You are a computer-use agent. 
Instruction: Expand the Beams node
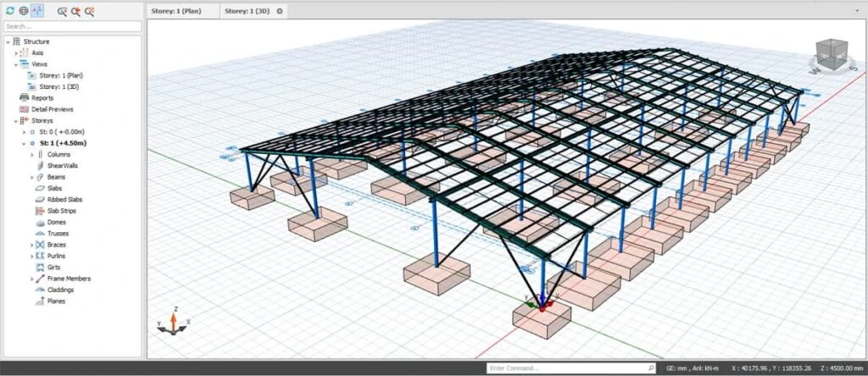point(31,178)
